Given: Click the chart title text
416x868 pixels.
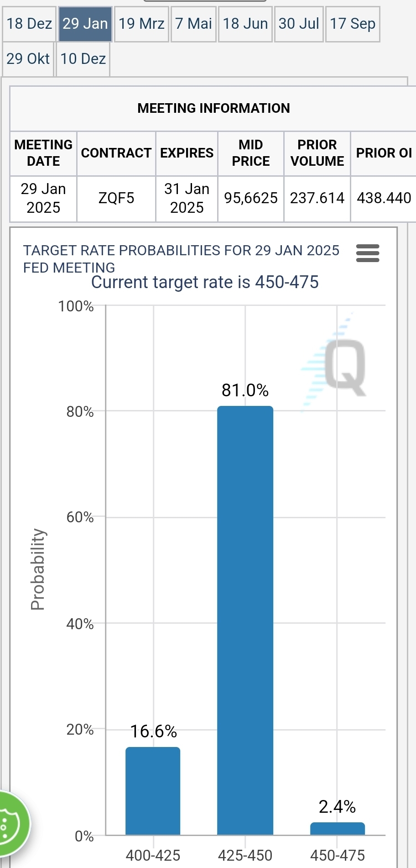Looking at the screenshot, I should tap(182, 258).
